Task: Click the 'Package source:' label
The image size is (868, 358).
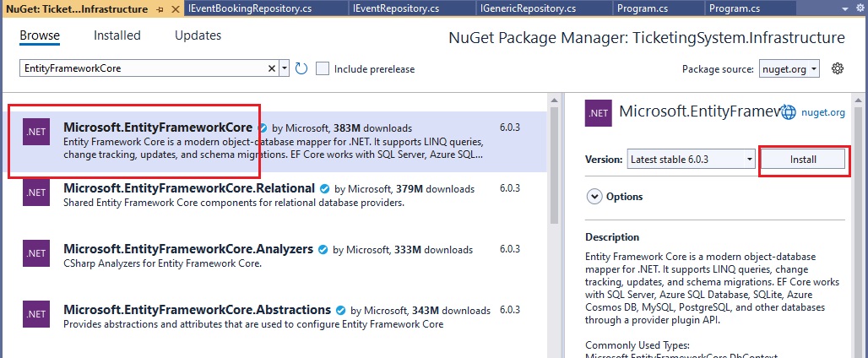Action: (718, 69)
